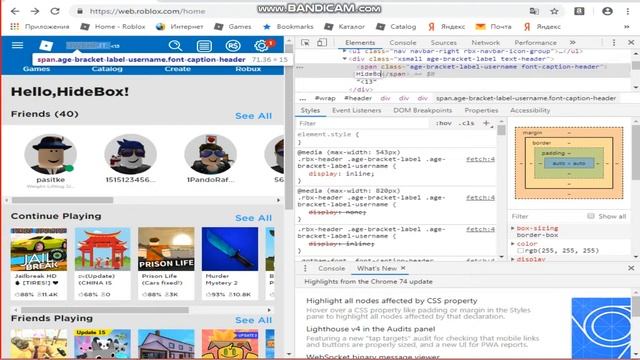Click the address bar URL
The image size is (640, 360).
tap(147, 11)
